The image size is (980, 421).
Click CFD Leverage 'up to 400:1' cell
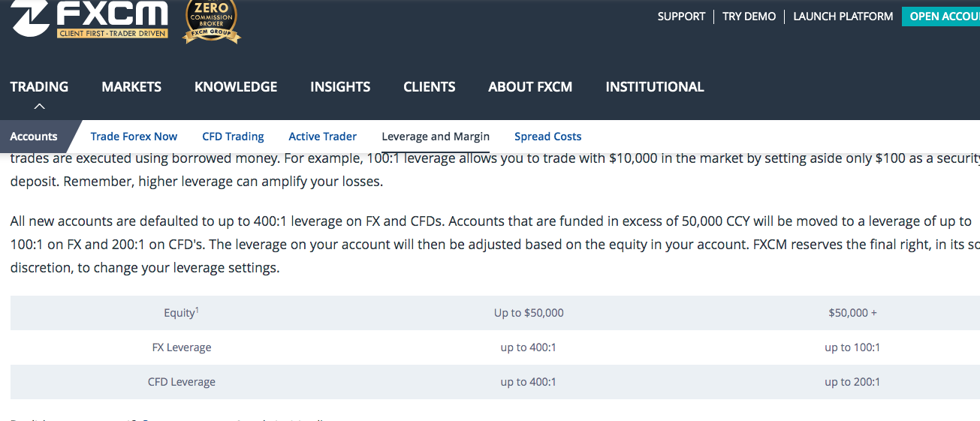point(529,382)
